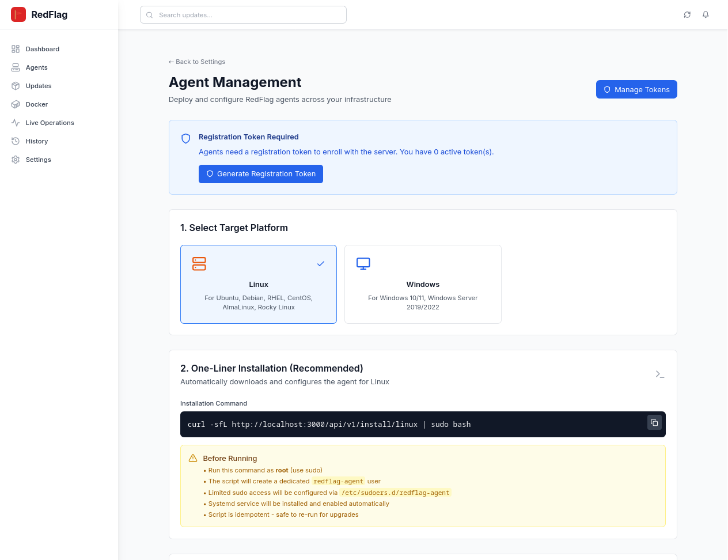
Task: Copy the installation command to clipboard
Action: [654, 423]
